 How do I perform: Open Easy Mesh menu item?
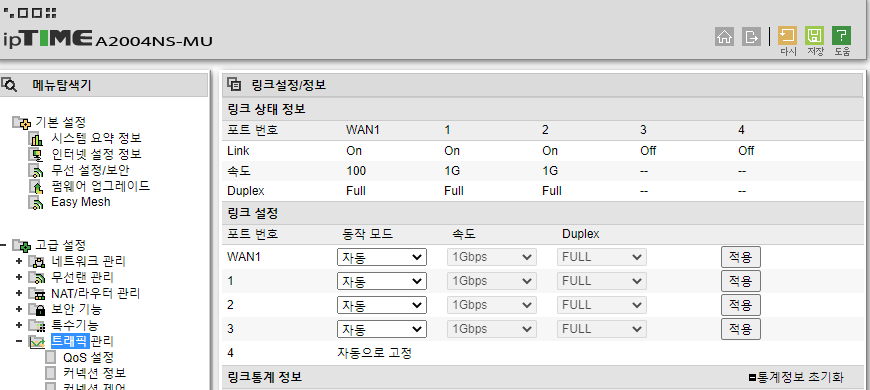coord(81,202)
